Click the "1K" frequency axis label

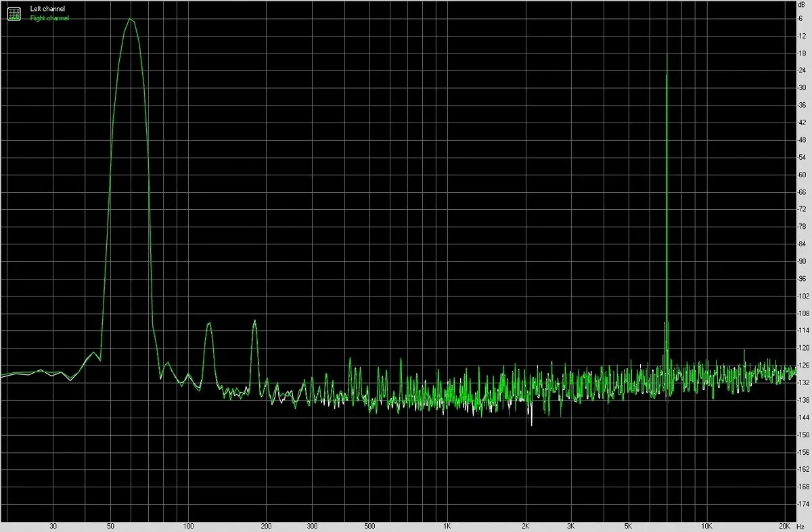point(447,526)
